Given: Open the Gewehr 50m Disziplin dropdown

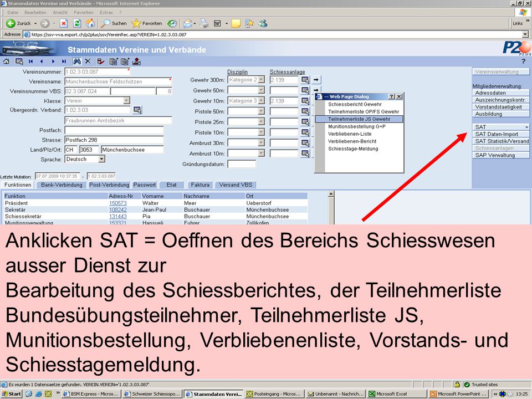Looking at the screenshot, I should click(261, 90).
